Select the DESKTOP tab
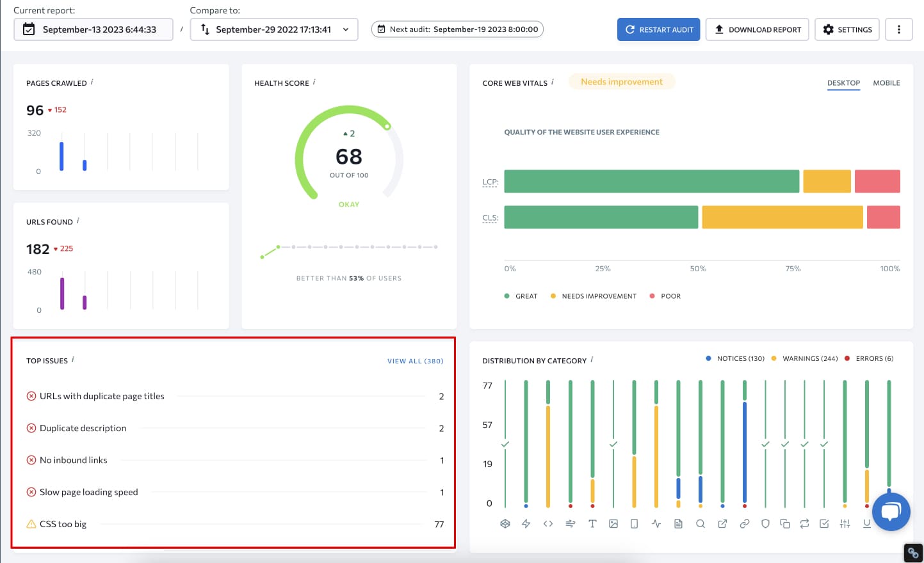The width and height of the screenshot is (924, 563). tap(843, 83)
